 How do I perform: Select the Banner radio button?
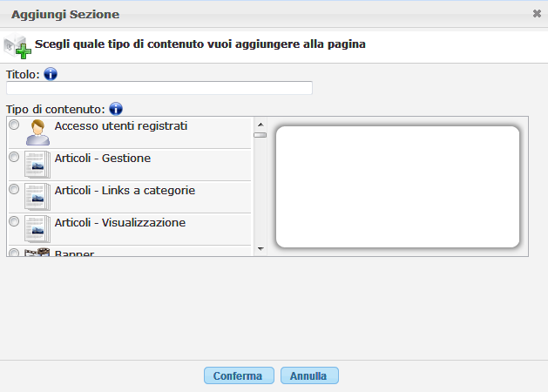coord(14,253)
